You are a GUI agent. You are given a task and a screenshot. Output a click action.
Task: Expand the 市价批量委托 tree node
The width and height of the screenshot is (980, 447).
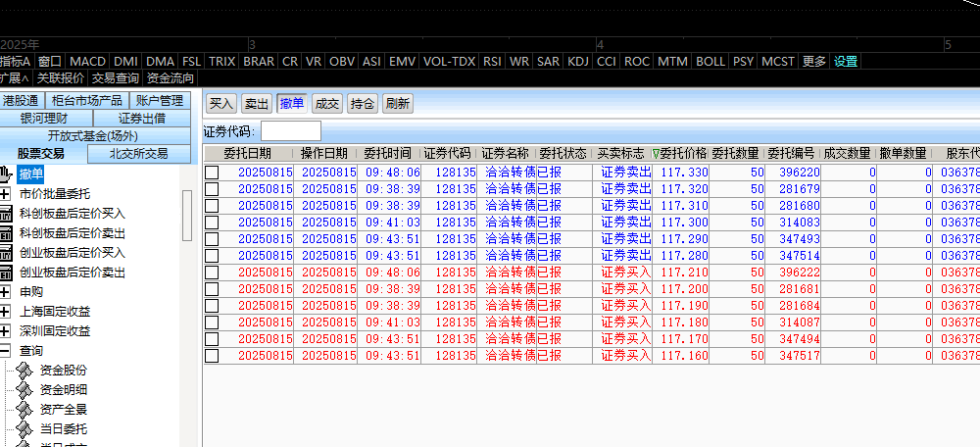pyautogui.click(x=6, y=193)
